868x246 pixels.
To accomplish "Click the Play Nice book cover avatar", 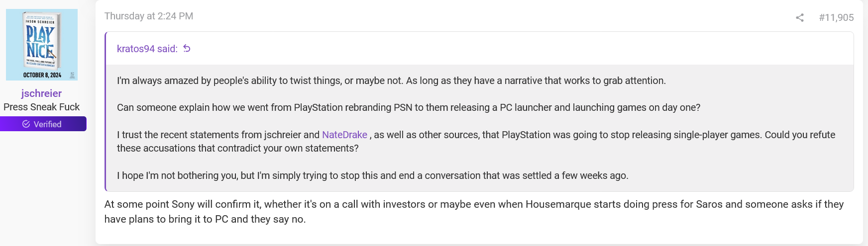I will click(x=42, y=45).
